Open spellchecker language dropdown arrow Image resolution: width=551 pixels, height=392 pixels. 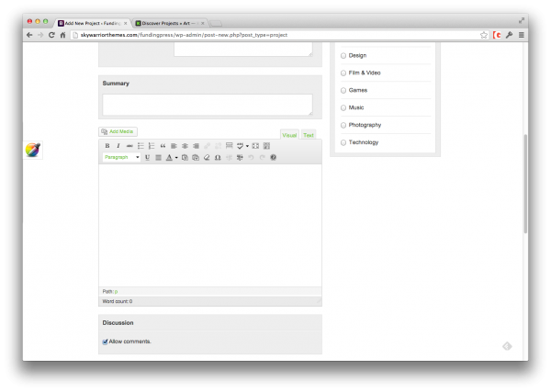[x=247, y=146]
